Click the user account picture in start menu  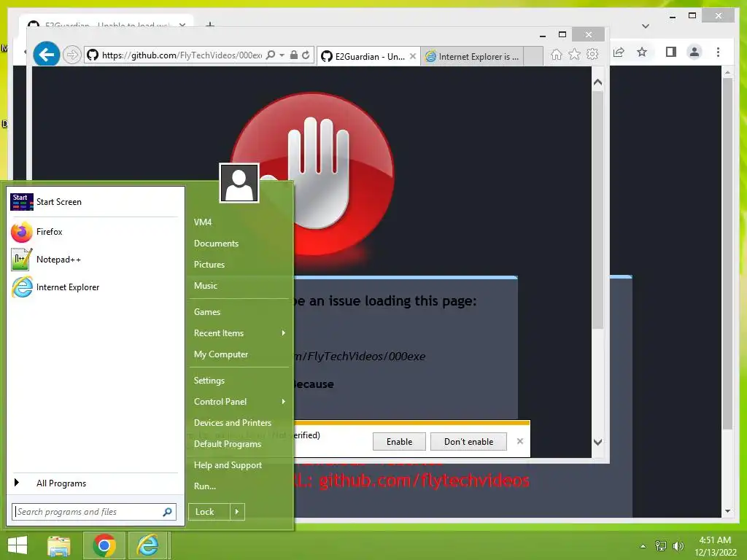click(239, 183)
